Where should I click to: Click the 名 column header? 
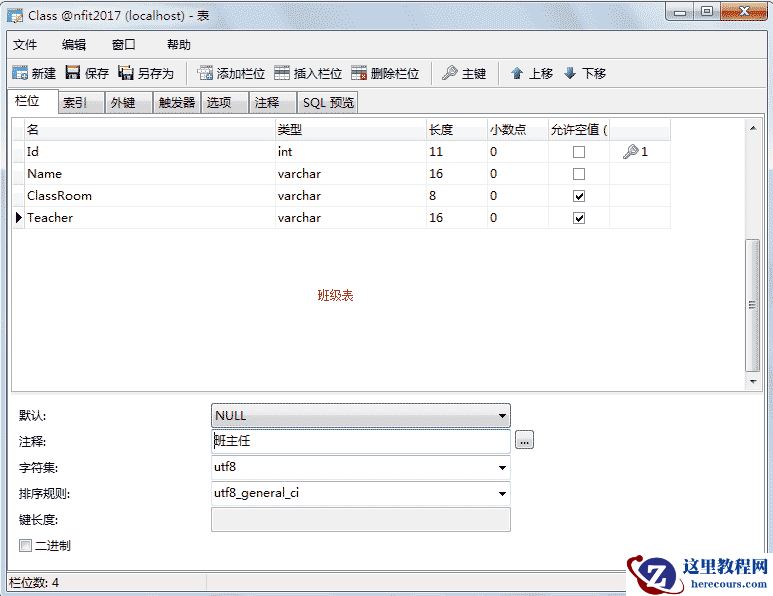tap(149, 130)
